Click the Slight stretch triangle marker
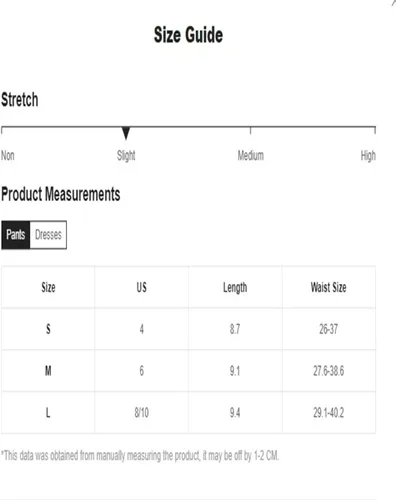 (126, 133)
